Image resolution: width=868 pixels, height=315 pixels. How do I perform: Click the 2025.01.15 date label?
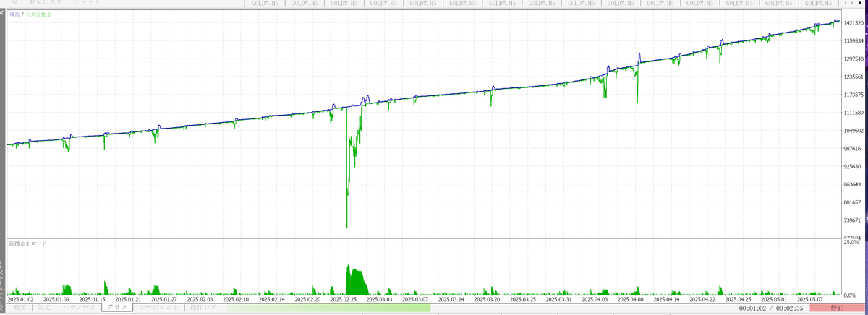coord(93,298)
